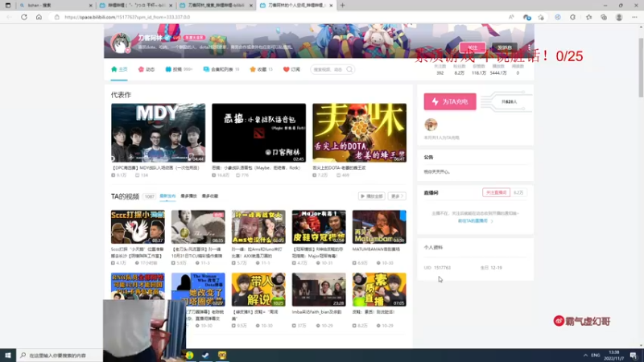Click the taskbar clock showing 13:08
The width and height of the screenshot is (644, 362).
point(614,355)
